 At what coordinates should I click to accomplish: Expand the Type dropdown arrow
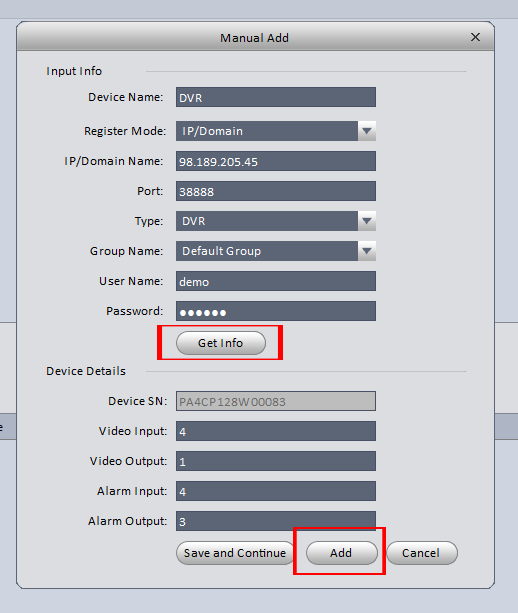367,221
